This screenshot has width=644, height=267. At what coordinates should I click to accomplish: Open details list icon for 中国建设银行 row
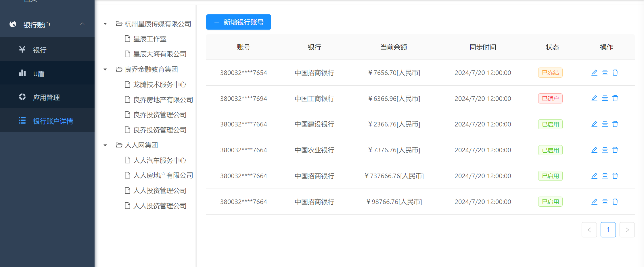[605, 124]
